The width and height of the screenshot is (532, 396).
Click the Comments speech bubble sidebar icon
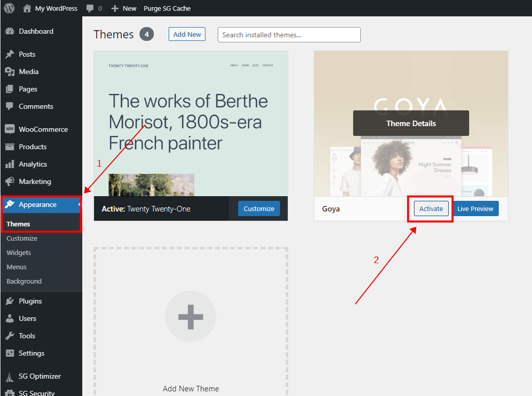10,106
